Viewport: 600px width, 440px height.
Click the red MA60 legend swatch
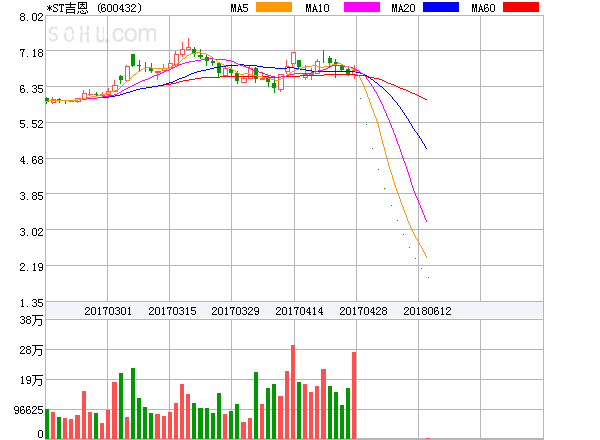521,7
